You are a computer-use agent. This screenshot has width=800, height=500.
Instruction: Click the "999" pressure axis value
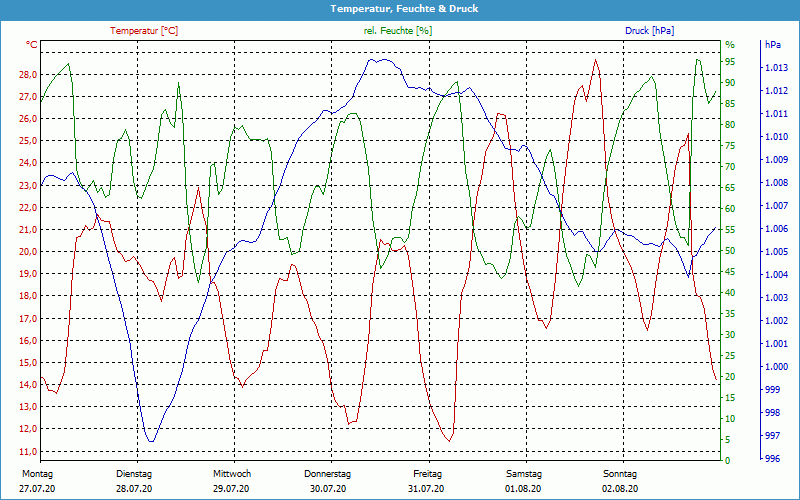point(772,389)
